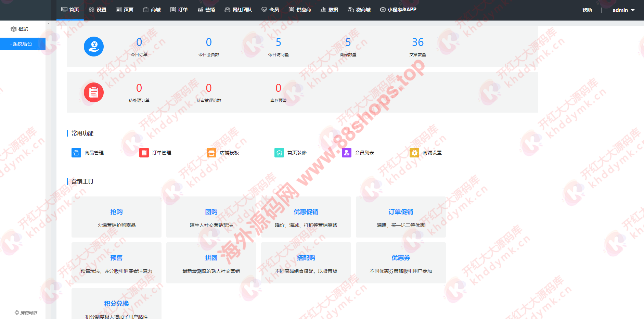This screenshot has width=644, height=319.
Task: Open the purple 会员列表 icon
Action: pyautogui.click(x=346, y=153)
